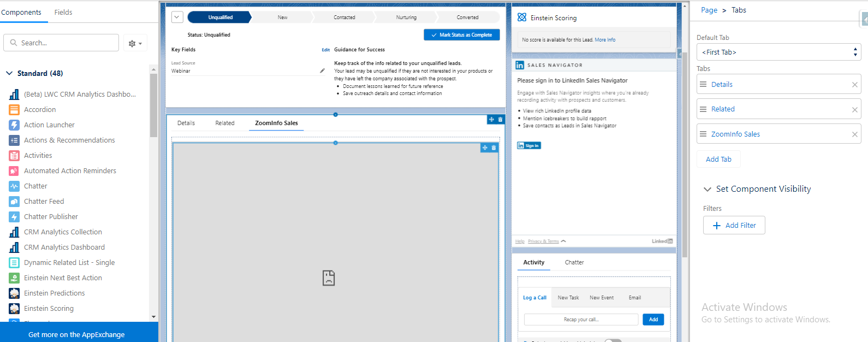Select the Converted path stage
Viewport: 868px width, 342px height.
click(x=468, y=17)
